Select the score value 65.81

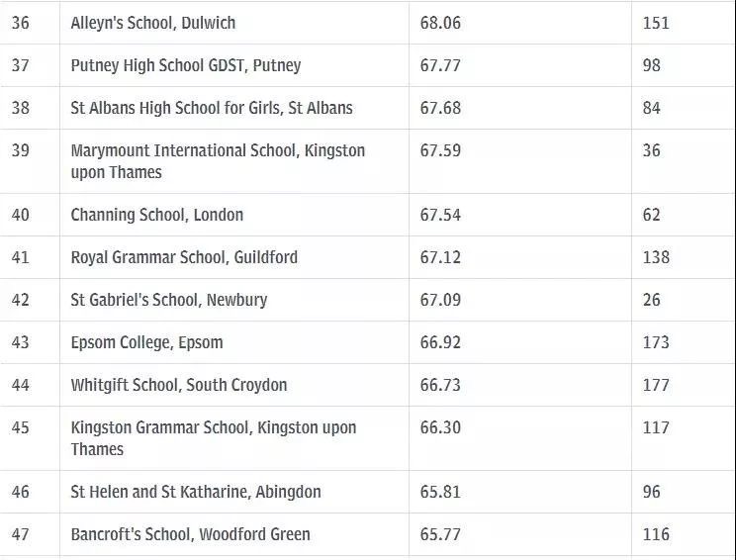pos(440,492)
